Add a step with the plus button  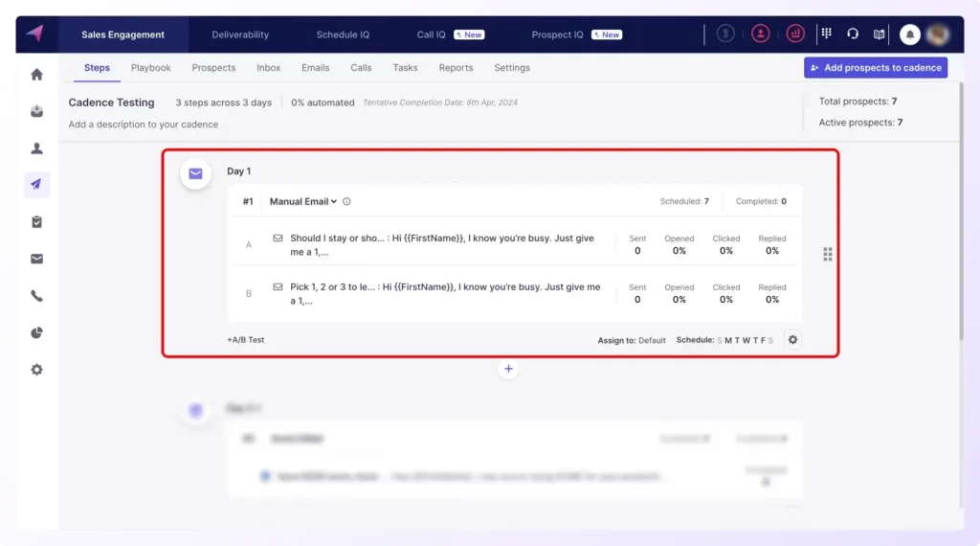(x=508, y=369)
